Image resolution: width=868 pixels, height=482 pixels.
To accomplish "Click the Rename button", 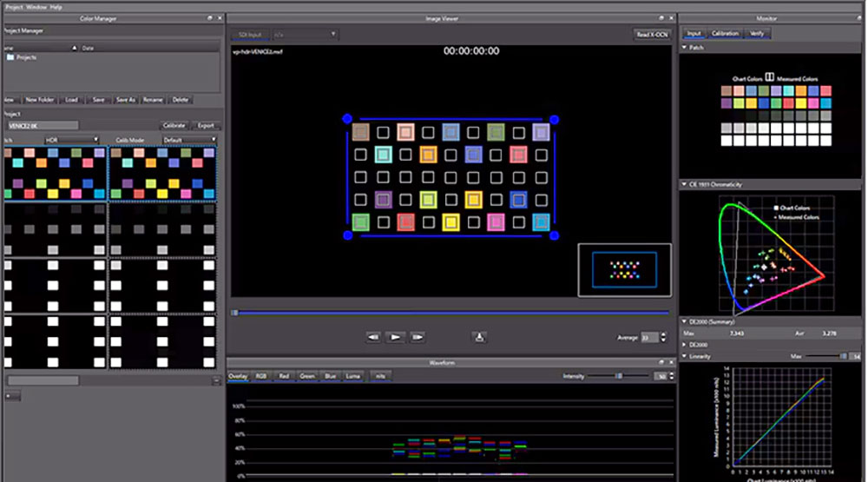I will coord(153,100).
